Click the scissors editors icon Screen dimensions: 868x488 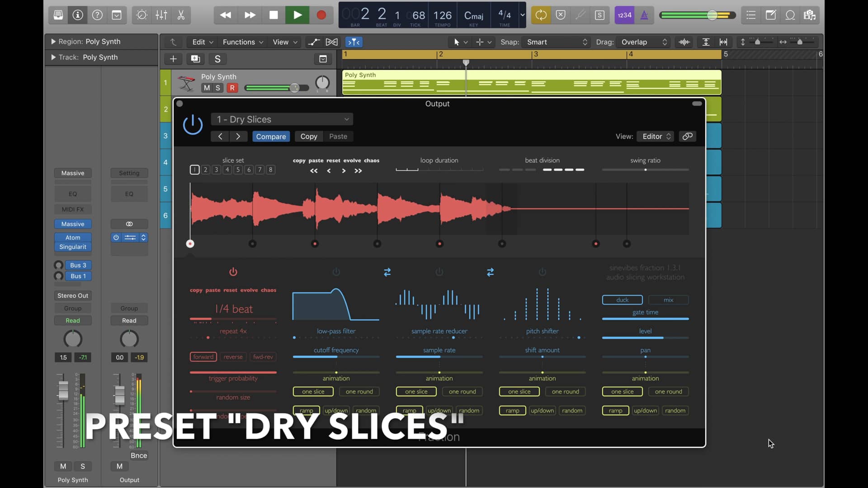tap(181, 15)
